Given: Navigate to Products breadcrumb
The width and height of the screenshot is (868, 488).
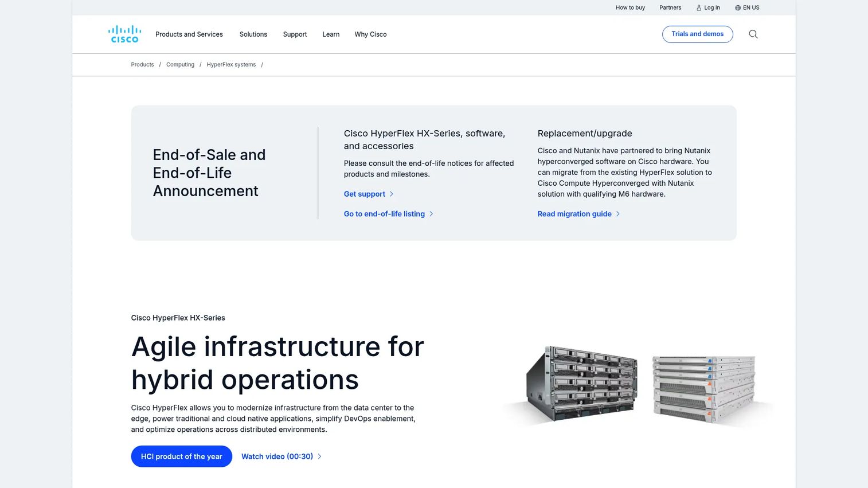Looking at the screenshot, I should pyautogui.click(x=142, y=65).
